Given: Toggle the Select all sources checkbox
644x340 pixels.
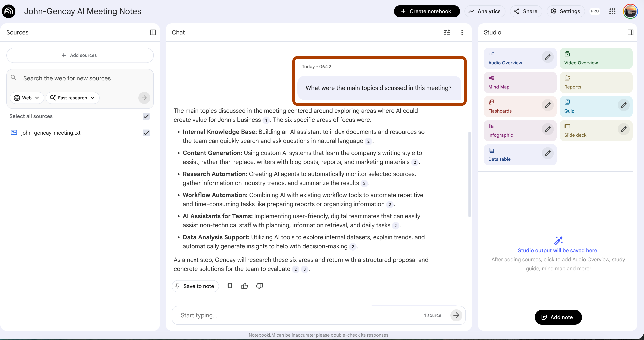Looking at the screenshot, I should click(146, 116).
